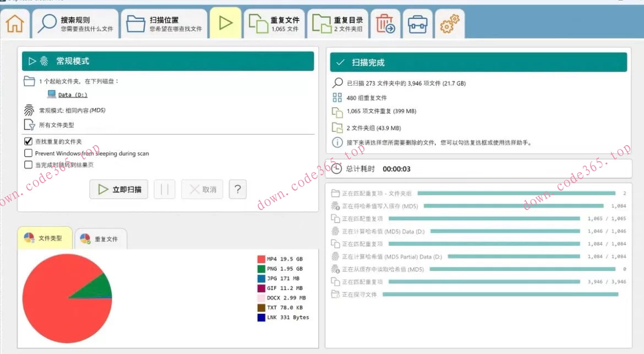Click the fingerprint icon beside 常规模式 (MD5)
This screenshot has height=354, width=644.
(x=29, y=110)
